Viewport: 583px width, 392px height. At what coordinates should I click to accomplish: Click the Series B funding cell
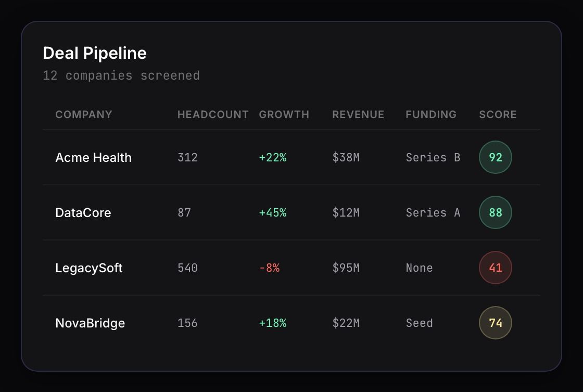coord(433,157)
